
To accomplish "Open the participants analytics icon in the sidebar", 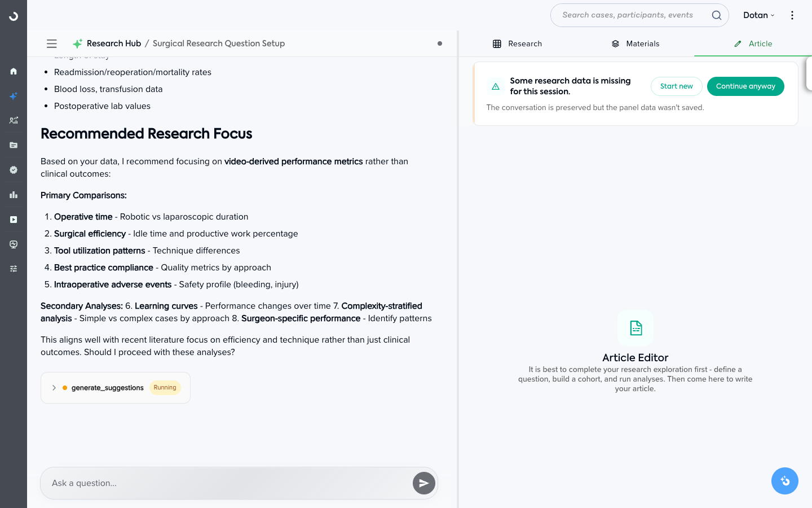I will (14, 120).
